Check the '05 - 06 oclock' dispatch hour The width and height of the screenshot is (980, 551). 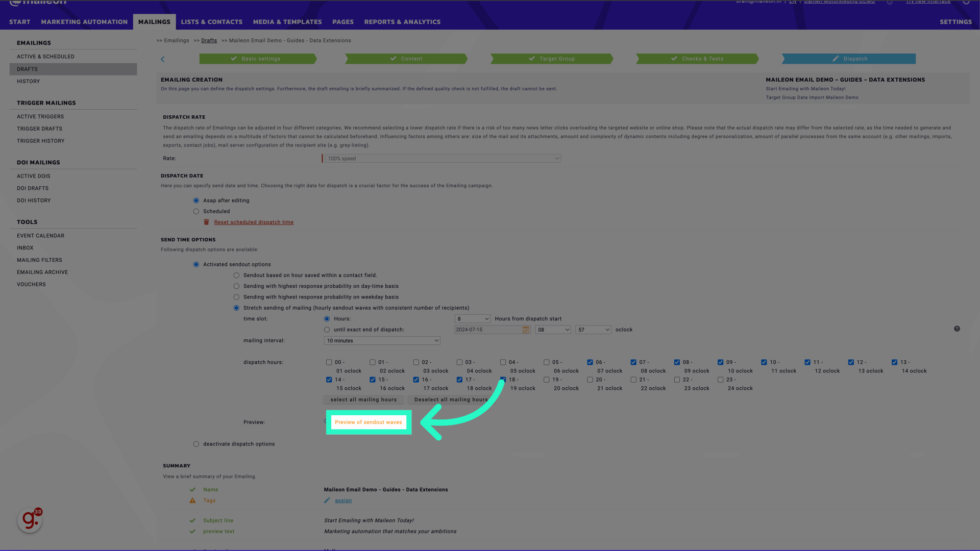click(546, 362)
